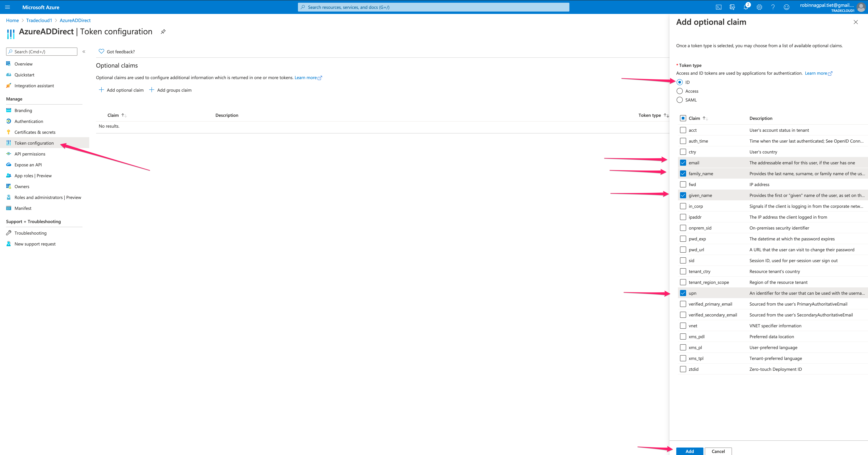868x455 pixels.
Task: Sort panel list by Claim arrow
Action: coord(705,118)
